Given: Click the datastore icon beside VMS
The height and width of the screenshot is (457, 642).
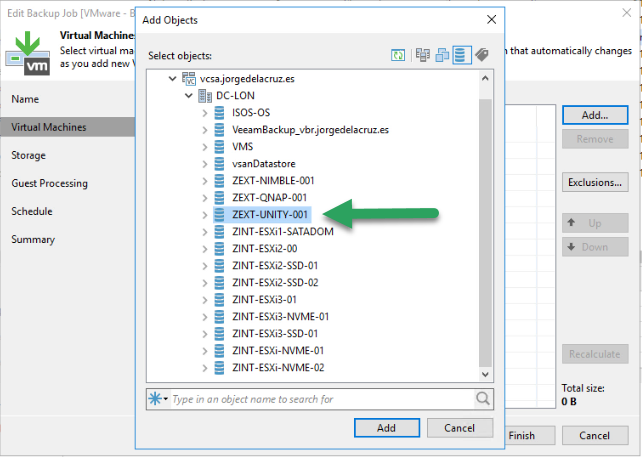Looking at the screenshot, I should point(219,147).
